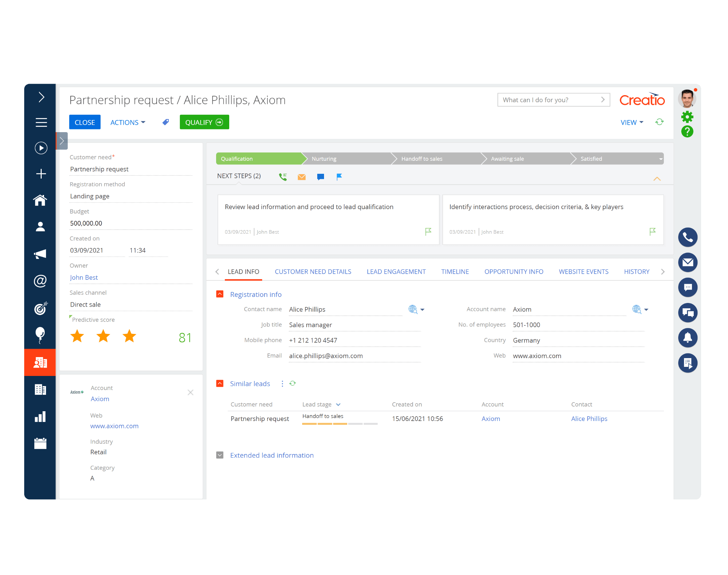728x575 pixels.
Task: Open the ACTIONS dropdown menu
Action: click(x=127, y=122)
